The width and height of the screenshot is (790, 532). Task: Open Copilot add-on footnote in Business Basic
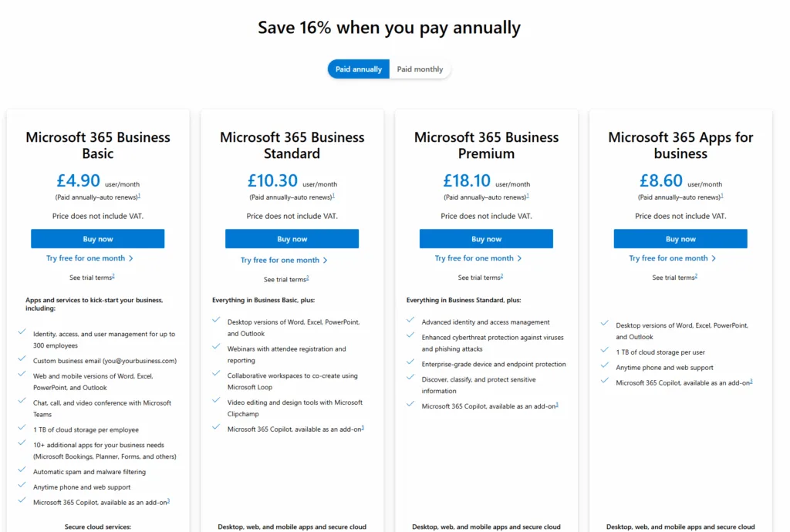(x=169, y=501)
